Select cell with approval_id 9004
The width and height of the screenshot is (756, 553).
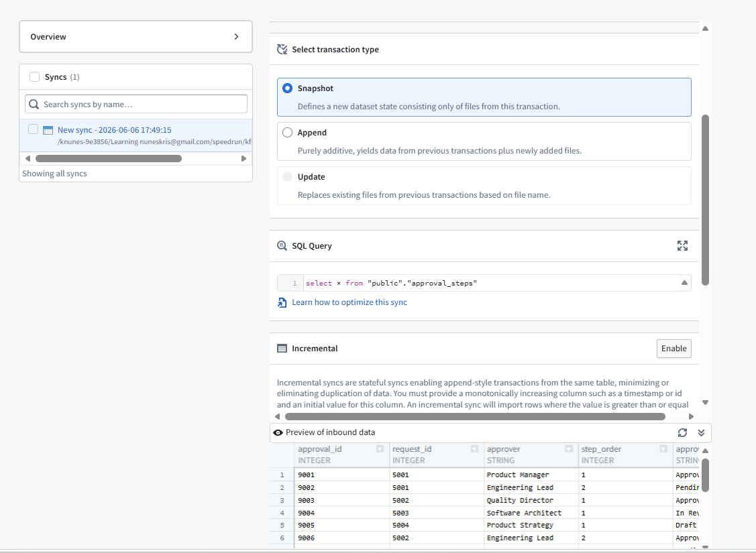tap(342, 513)
